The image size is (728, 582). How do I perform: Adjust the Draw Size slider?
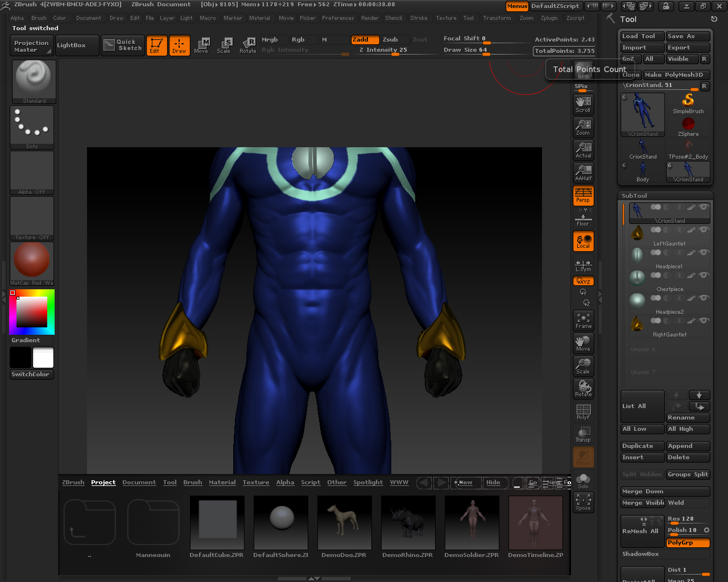click(x=486, y=51)
